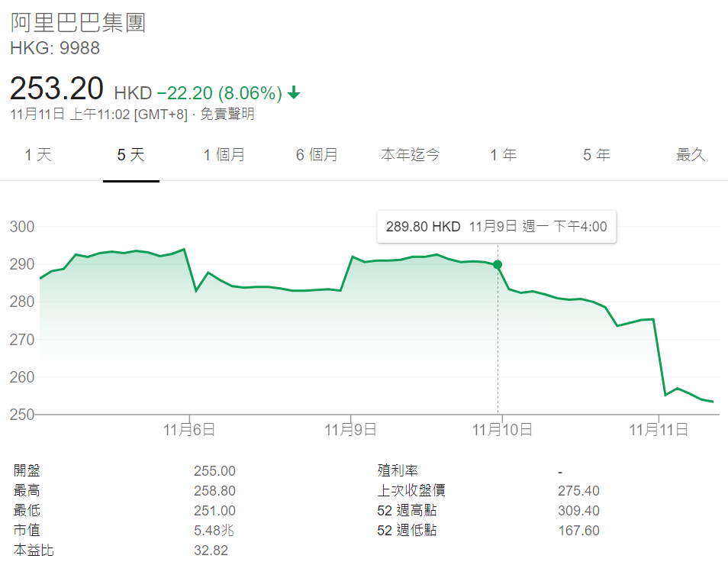Switch to the 6 個月 range tab
The height and width of the screenshot is (562, 728).
(x=317, y=155)
